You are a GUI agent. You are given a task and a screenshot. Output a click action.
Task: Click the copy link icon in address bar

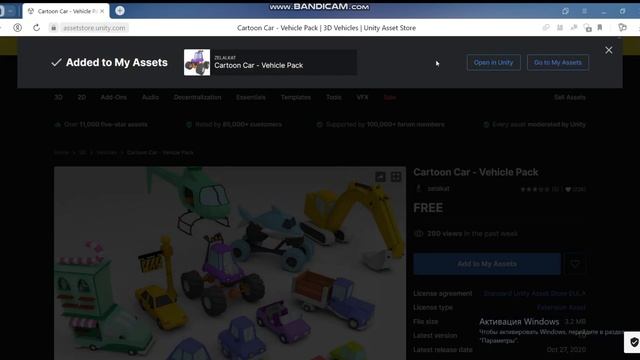[x=546, y=28]
